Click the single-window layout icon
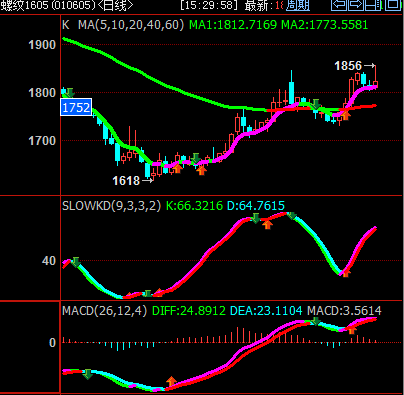The image size is (404, 395). pos(393,5)
